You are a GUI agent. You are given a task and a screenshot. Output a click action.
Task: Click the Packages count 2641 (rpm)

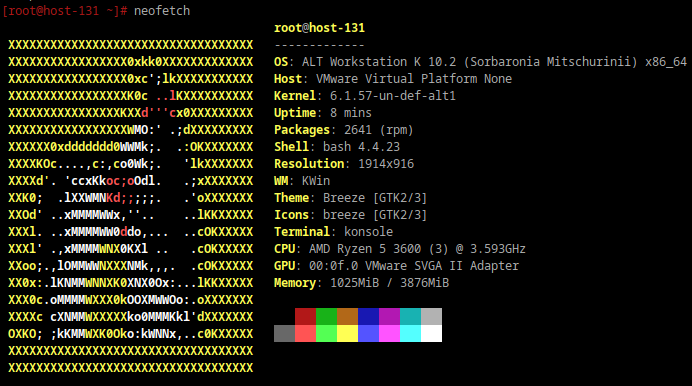tap(379, 130)
